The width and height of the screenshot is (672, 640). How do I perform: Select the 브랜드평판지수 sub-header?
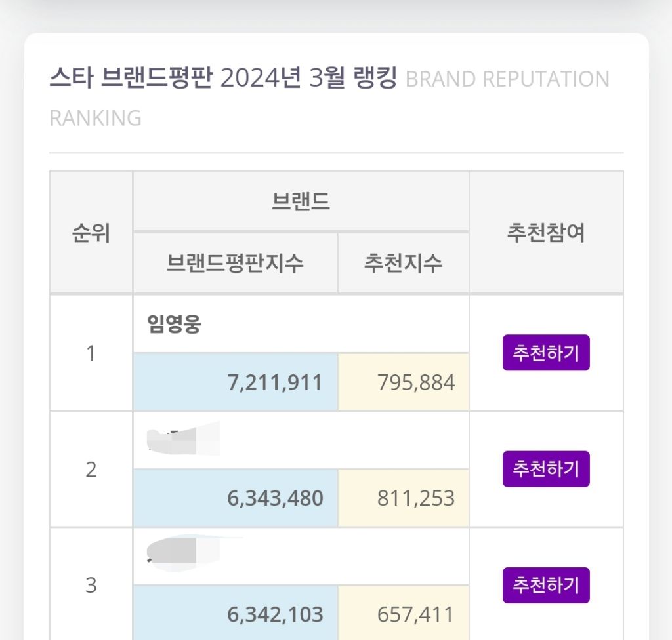click(x=235, y=263)
